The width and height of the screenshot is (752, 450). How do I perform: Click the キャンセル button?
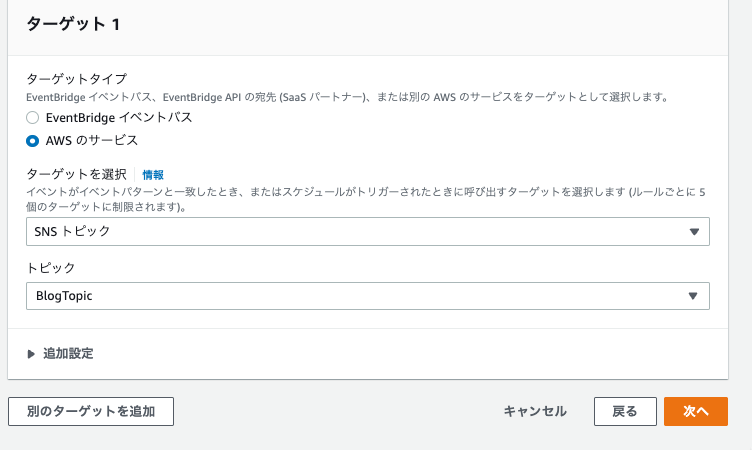coord(535,411)
